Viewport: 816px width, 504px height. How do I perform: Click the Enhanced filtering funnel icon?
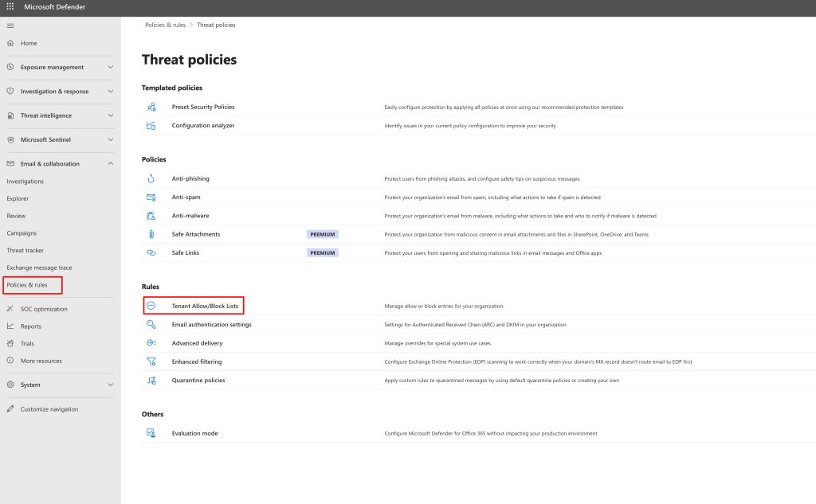(151, 361)
